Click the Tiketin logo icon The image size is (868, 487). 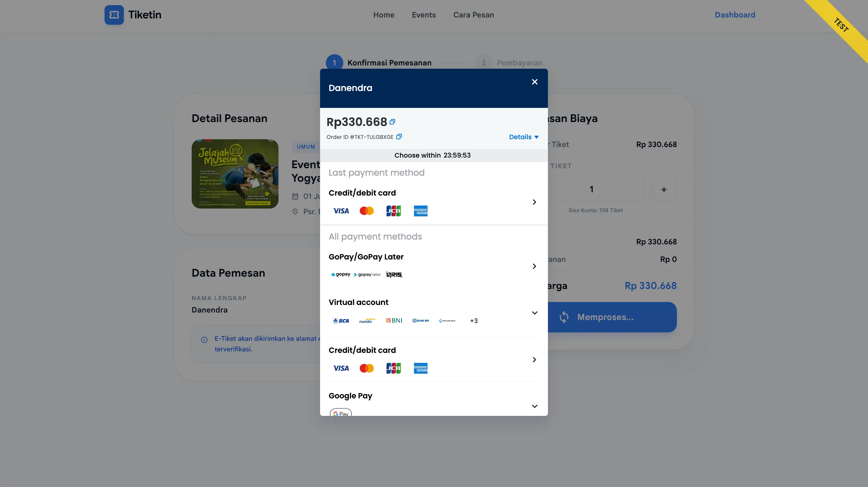[114, 15]
